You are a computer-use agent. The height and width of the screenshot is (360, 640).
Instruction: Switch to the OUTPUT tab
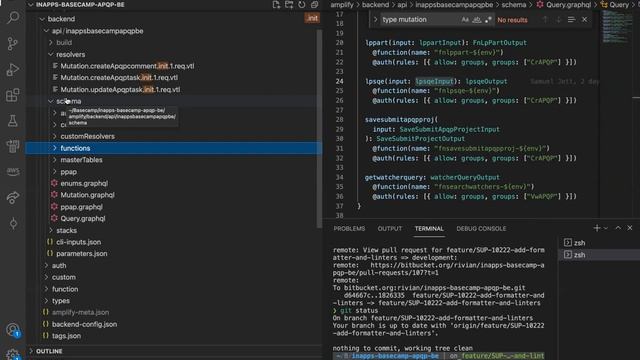[x=389, y=229]
